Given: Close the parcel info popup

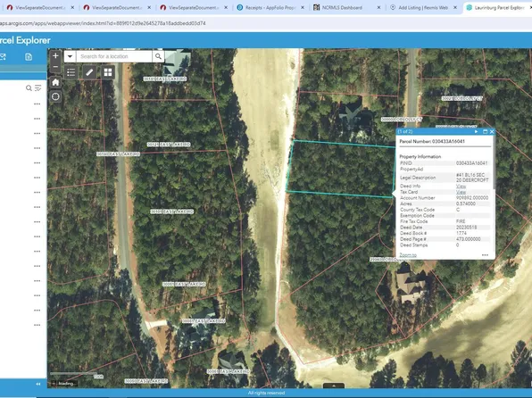Looking at the screenshot, I should [x=492, y=131].
